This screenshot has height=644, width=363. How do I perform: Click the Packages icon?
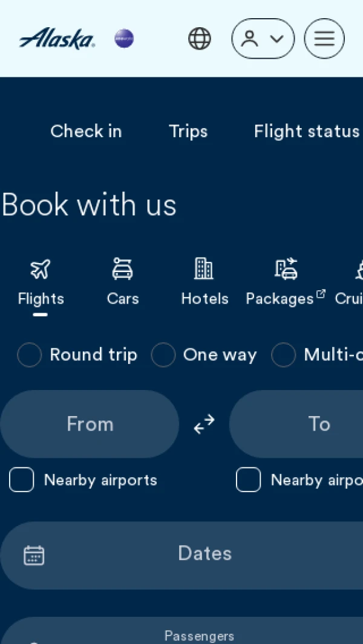point(286,268)
